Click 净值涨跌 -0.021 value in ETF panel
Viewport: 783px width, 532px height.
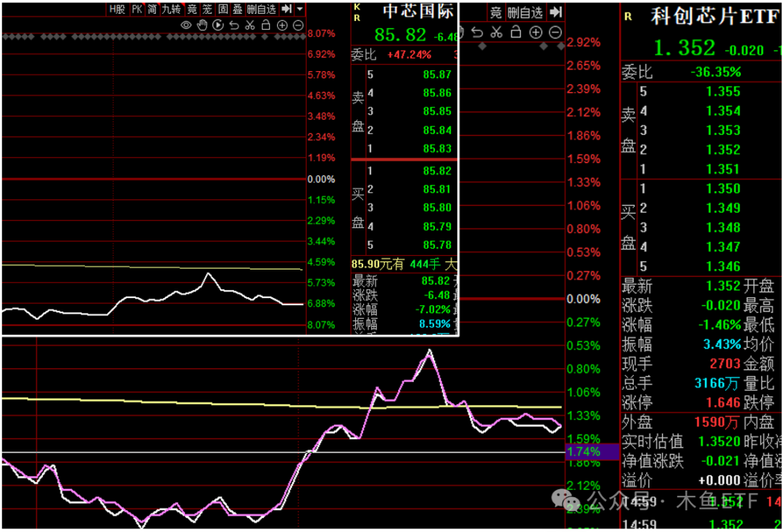(x=721, y=461)
